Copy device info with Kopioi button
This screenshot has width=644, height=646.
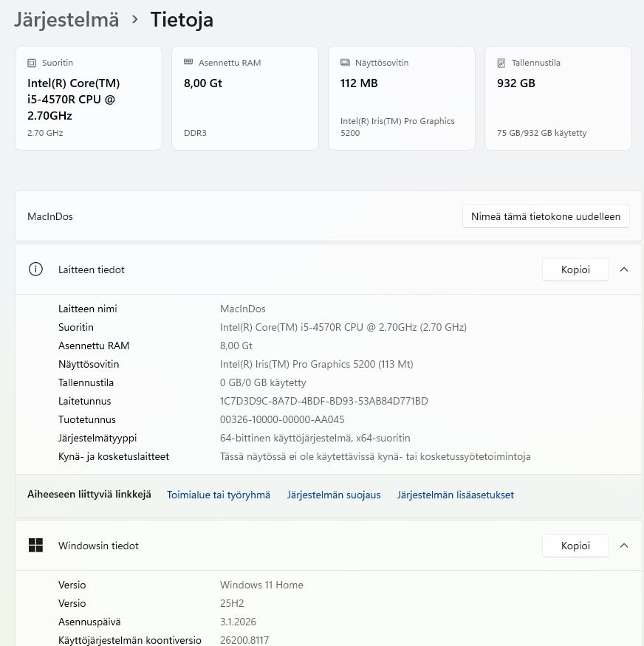tap(575, 269)
